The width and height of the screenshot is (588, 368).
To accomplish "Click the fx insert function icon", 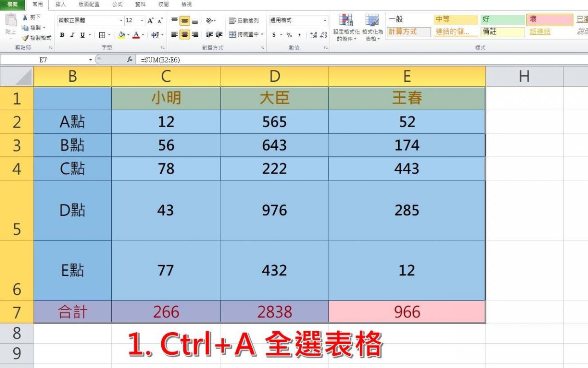I will pos(130,60).
